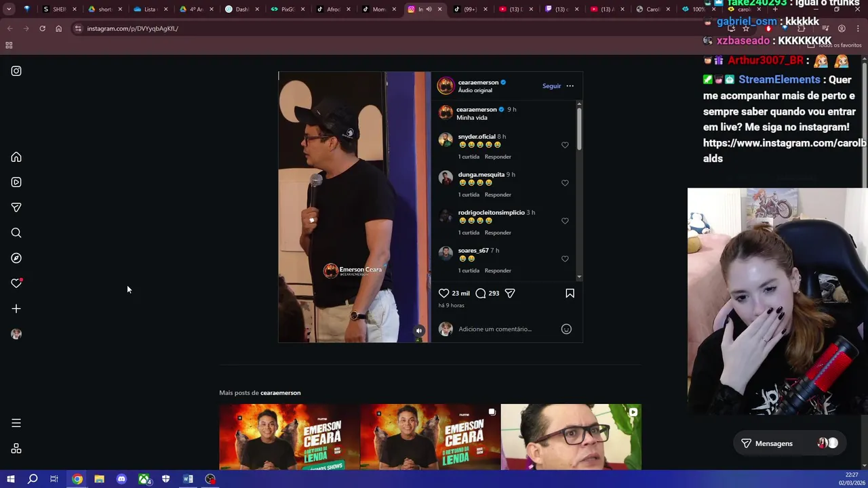Image resolution: width=868 pixels, height=488 pixels.
Task: Open cearaemerson profile from post header
Action: (478, 82)
